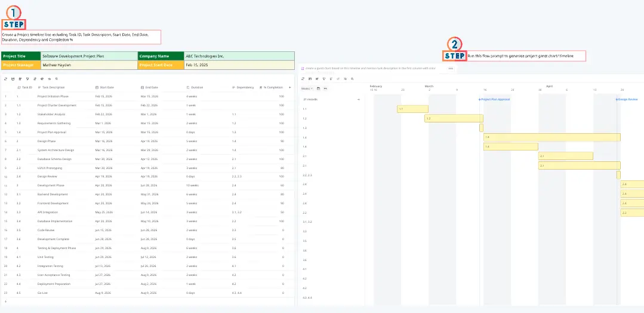
Task: Select the Task Description column header
Action: click(53, 87)
